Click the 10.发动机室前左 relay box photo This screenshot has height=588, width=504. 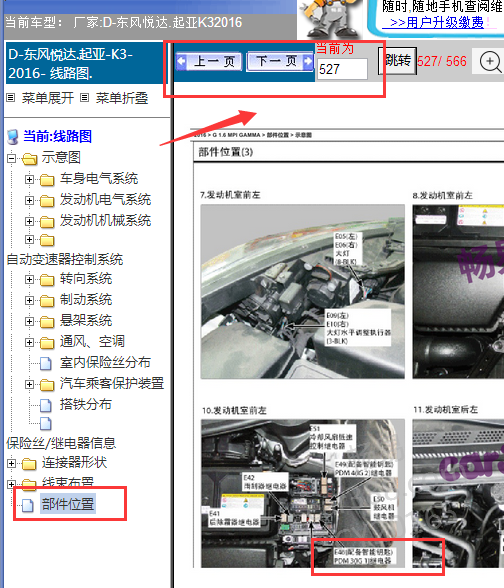point(303,494)
